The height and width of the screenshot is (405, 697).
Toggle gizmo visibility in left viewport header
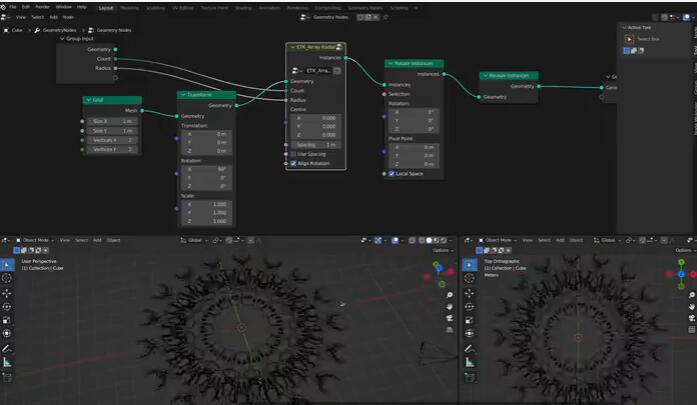378,241
